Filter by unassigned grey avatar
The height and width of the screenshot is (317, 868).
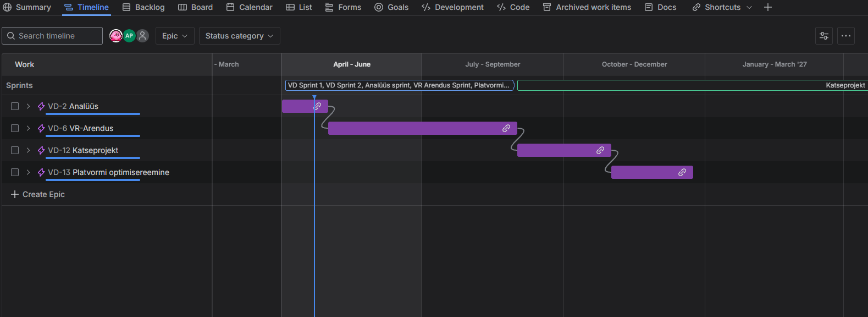point(142,36)
